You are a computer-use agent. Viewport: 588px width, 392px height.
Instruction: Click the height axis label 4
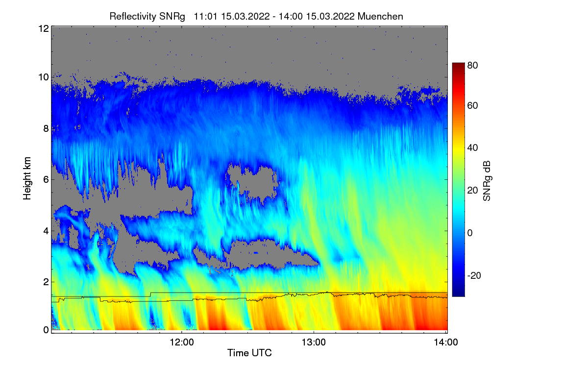tap(46, 231)
